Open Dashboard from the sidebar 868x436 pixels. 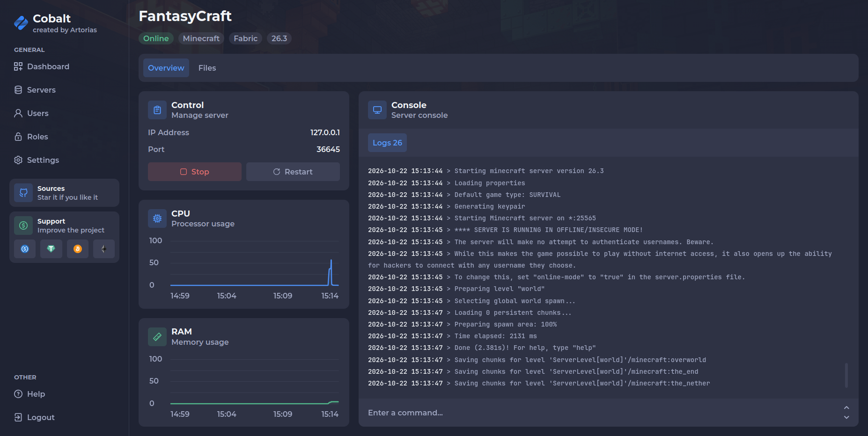coord(42,66)
